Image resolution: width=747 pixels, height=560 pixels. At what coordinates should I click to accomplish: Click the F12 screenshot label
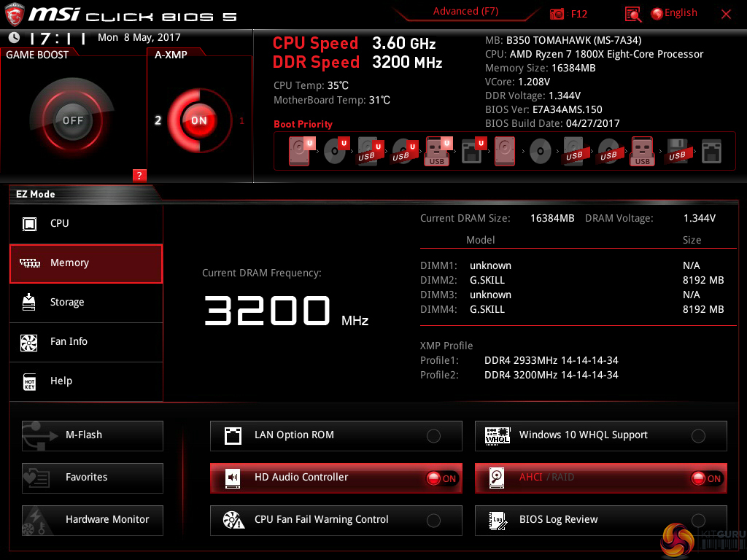tap(578, 14)
